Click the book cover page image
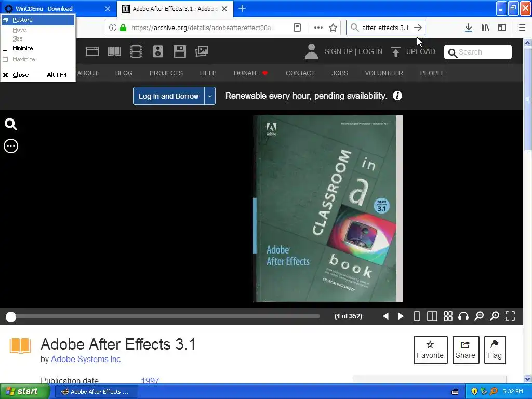 click(328, 209)
